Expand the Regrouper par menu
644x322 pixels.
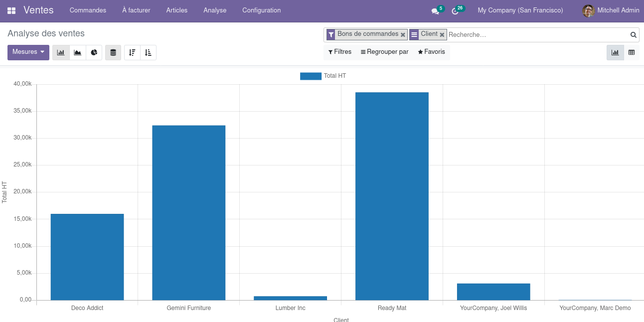[x=384, y=52]
